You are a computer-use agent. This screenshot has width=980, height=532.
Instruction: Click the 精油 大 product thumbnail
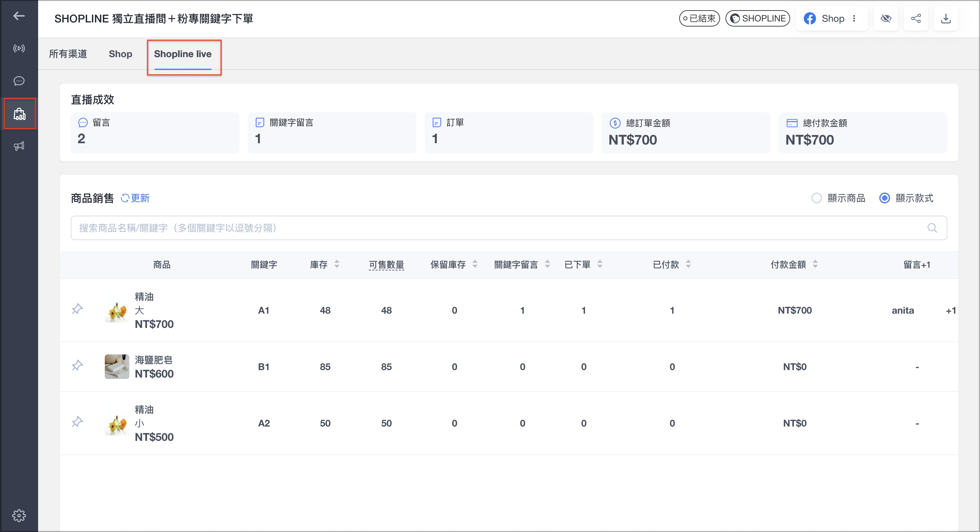coord(117,310)
